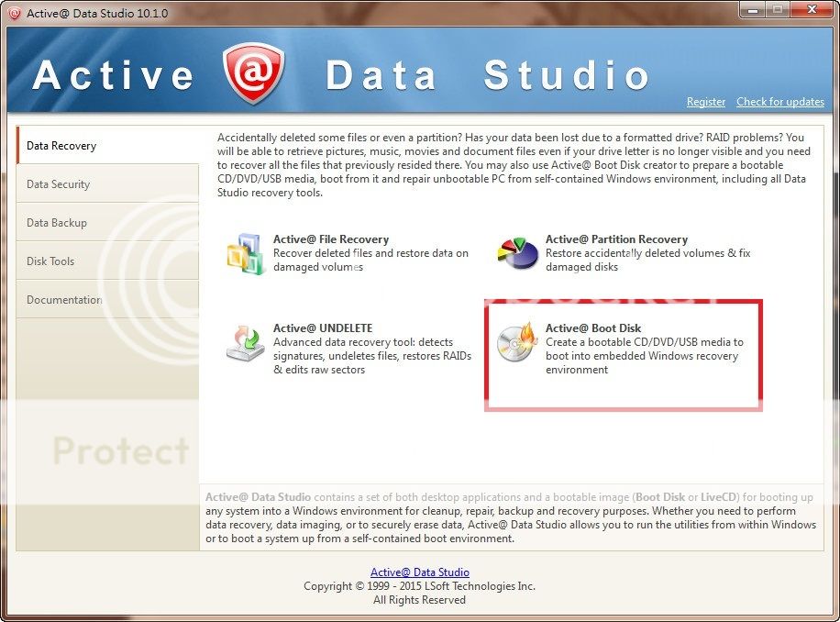Click the 'All Rights Reserved' footer text
This screenshot has width=840, height=622.
[419, 600]
